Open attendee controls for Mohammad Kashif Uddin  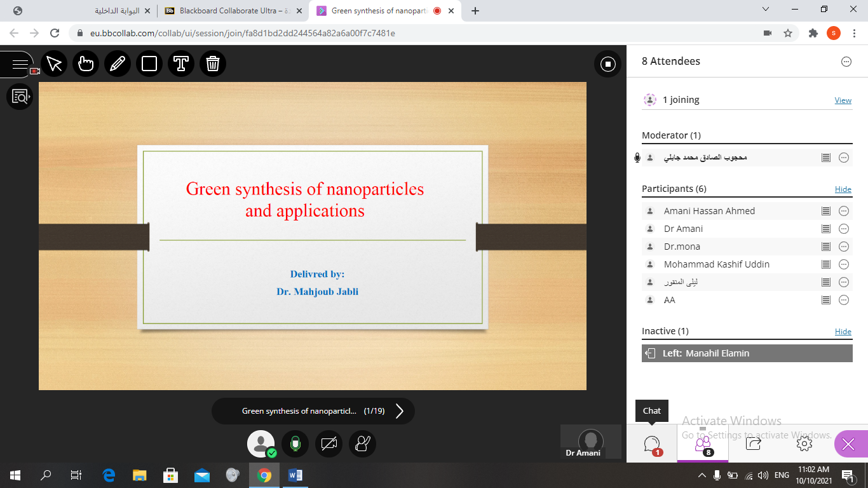(844, 264)
